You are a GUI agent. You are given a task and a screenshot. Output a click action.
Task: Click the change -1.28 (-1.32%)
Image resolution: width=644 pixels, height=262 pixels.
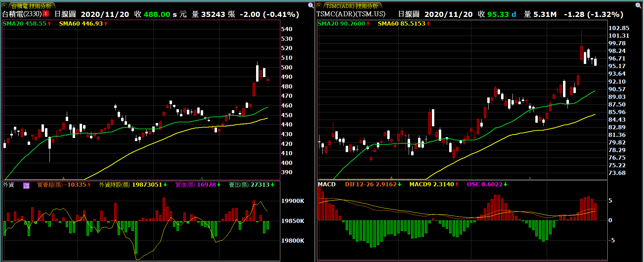click(593, 15)
